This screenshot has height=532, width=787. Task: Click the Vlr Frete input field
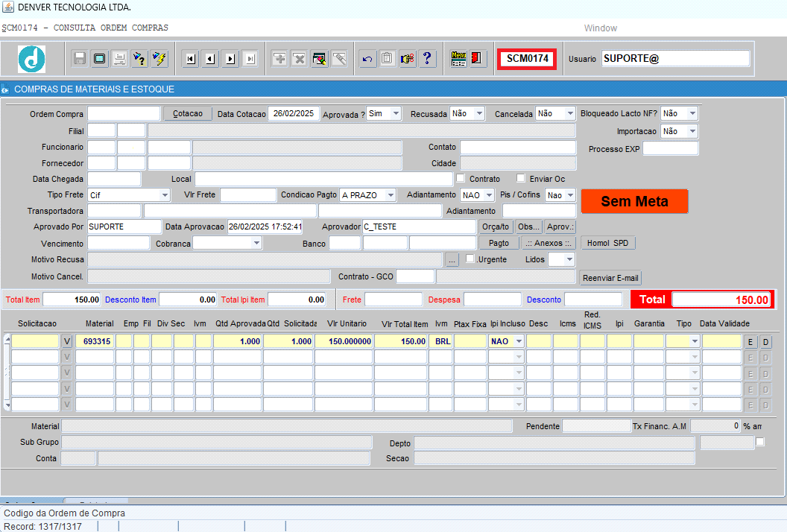tap(248, 194)
